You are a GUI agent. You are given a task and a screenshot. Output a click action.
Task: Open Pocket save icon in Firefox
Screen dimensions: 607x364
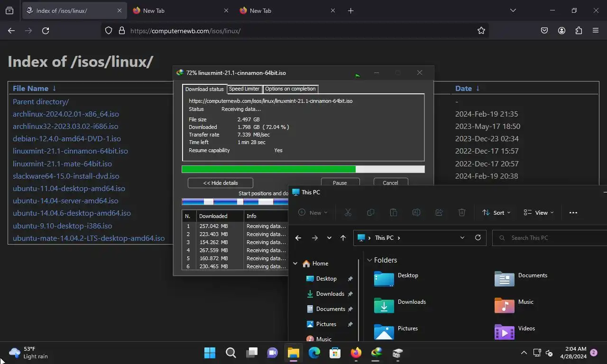click(544, 30)
